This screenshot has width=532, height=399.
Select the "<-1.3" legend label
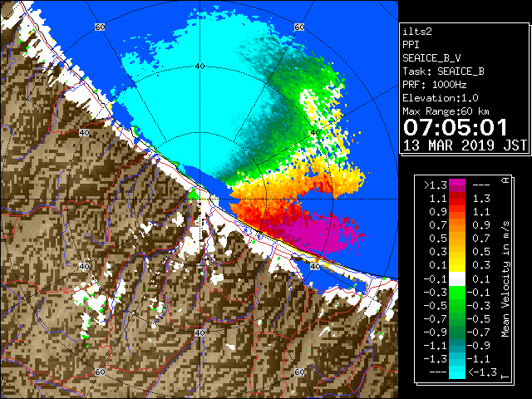click(482, 372)
